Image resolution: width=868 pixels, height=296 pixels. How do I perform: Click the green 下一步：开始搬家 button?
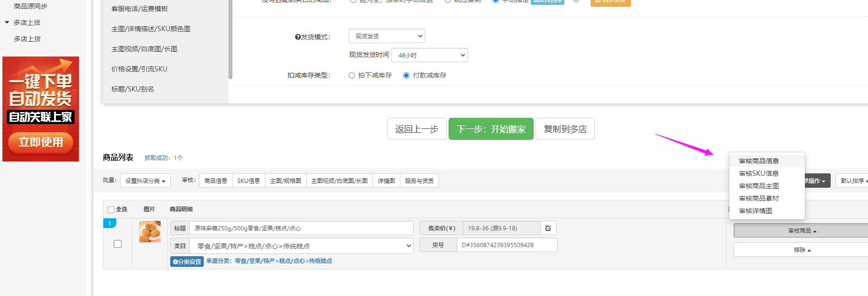(491, 129)
